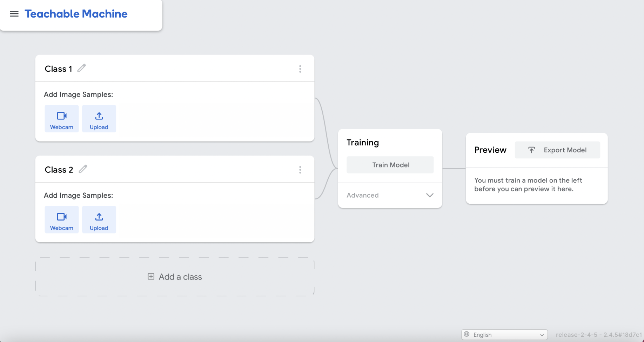The height and width of the screenshot is (342, 644).
Task: Click the pencil icon to rename Class 1
Action: (82, 68)
